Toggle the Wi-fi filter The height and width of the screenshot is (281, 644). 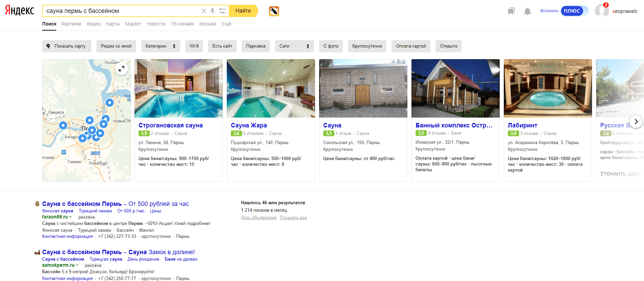pos(194,46)
